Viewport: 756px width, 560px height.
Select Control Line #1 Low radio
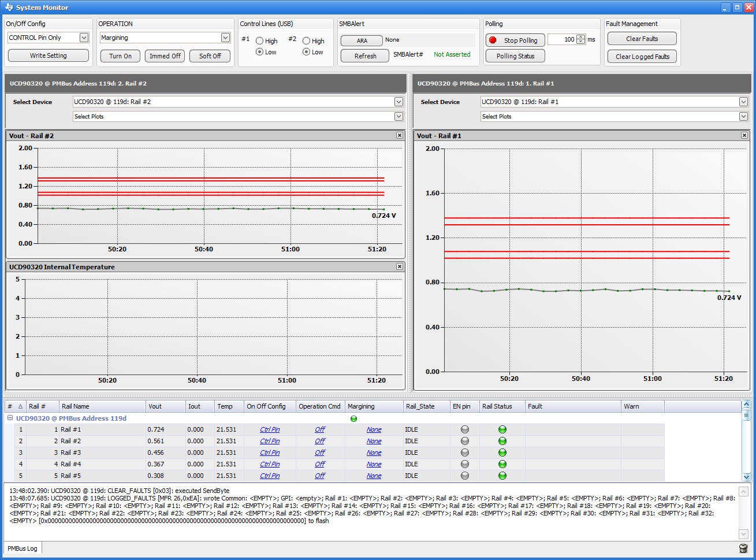tap(259, 52)
